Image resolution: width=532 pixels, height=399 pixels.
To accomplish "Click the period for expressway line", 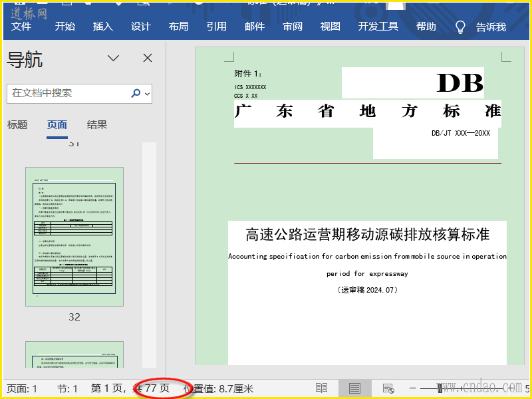I will tap(368, 274).
